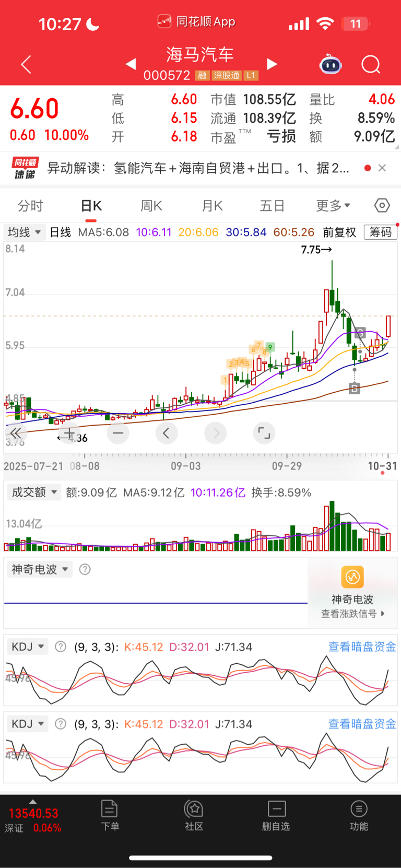Screen dimensions: 401x868
Task: Go to next stock with right triangle
Action: [x=272, y=64]
